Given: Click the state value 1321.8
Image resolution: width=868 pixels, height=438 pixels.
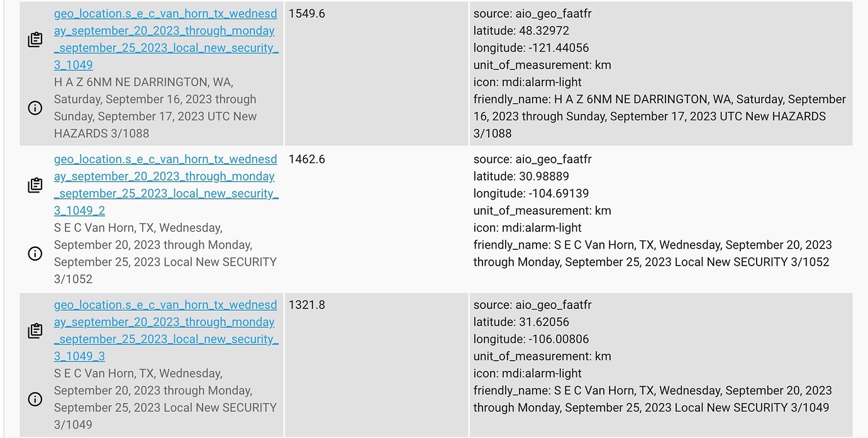Looking at the screenshot, I should click(x=307, y=305).
